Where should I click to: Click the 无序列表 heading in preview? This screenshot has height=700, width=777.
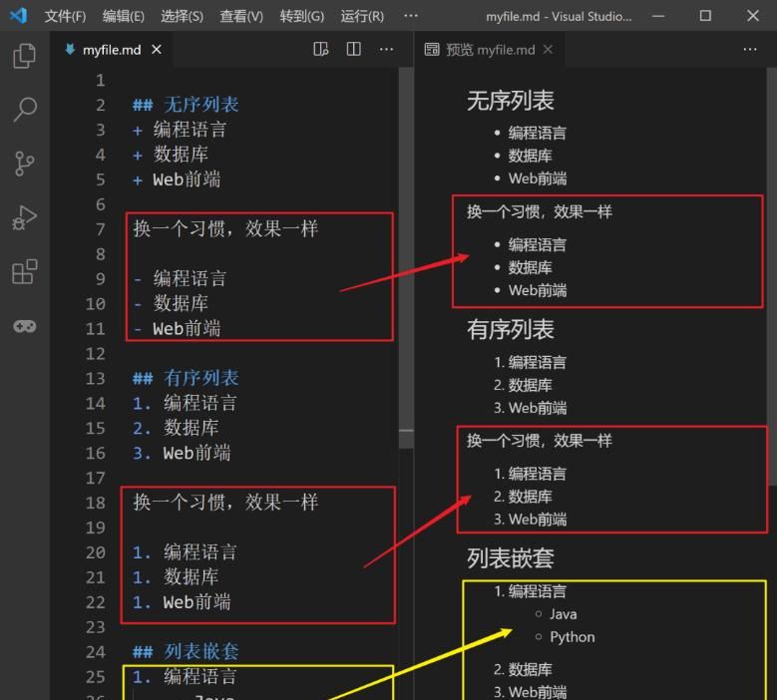(511, 101)
